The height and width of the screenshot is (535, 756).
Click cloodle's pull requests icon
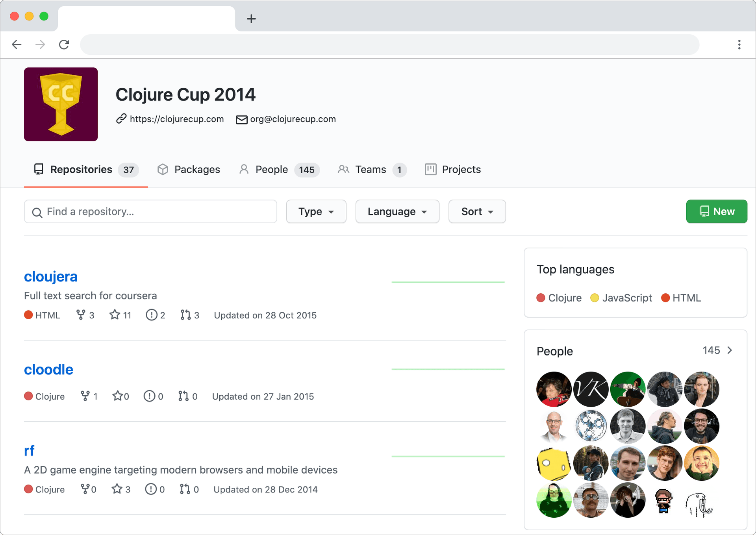183,396
